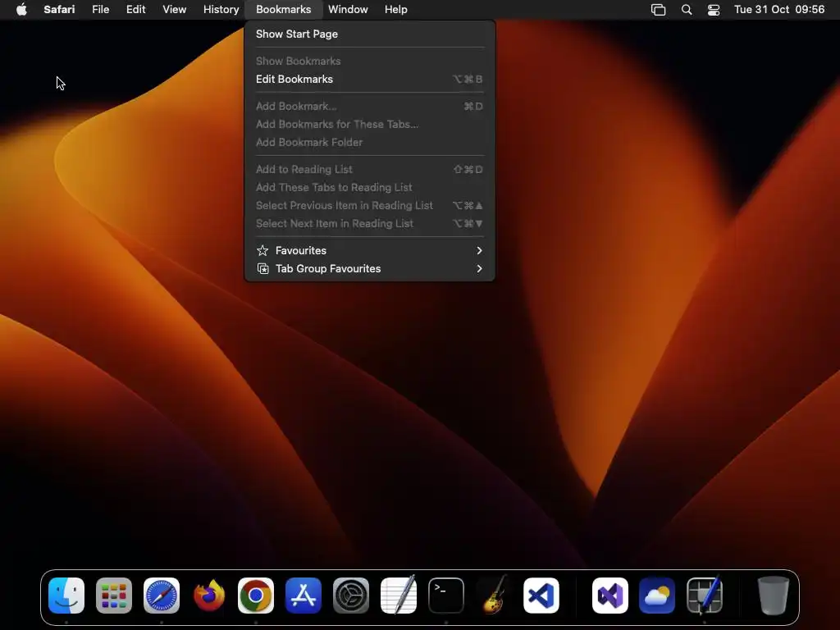
Task: Select Previous Item in Reading List entry
Action: pos(370,206)
